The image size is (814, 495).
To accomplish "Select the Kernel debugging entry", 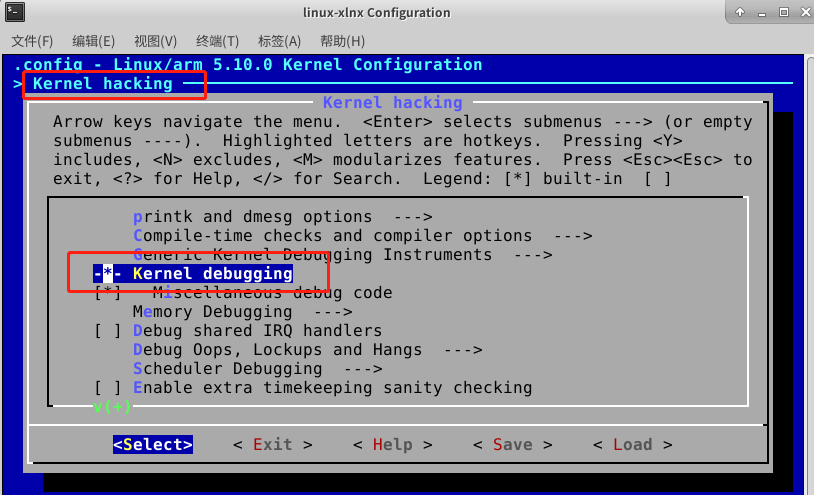I will (x=193, y=273).
